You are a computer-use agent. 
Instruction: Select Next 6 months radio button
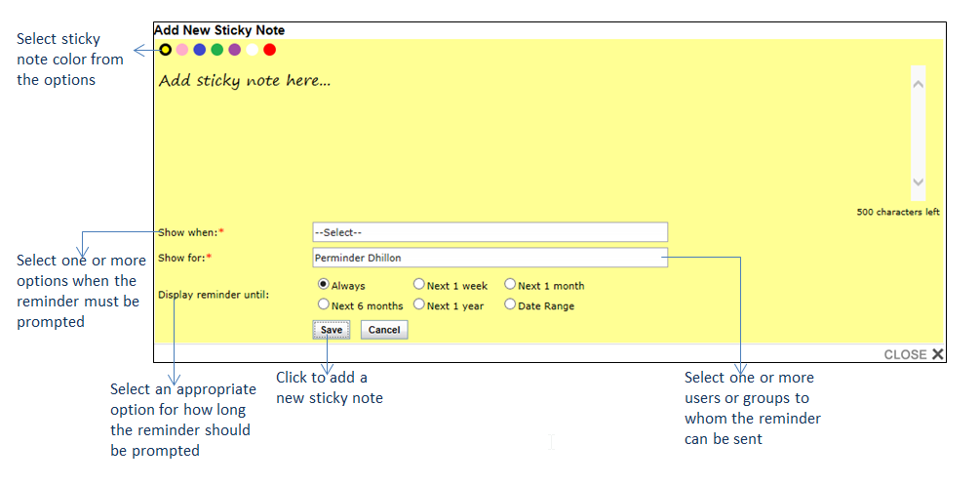point(323,304)
